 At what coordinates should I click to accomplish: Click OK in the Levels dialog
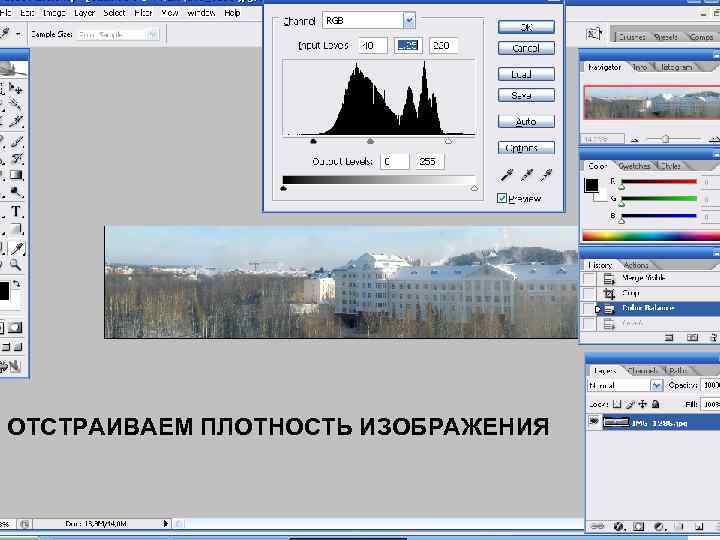point(526,27)
